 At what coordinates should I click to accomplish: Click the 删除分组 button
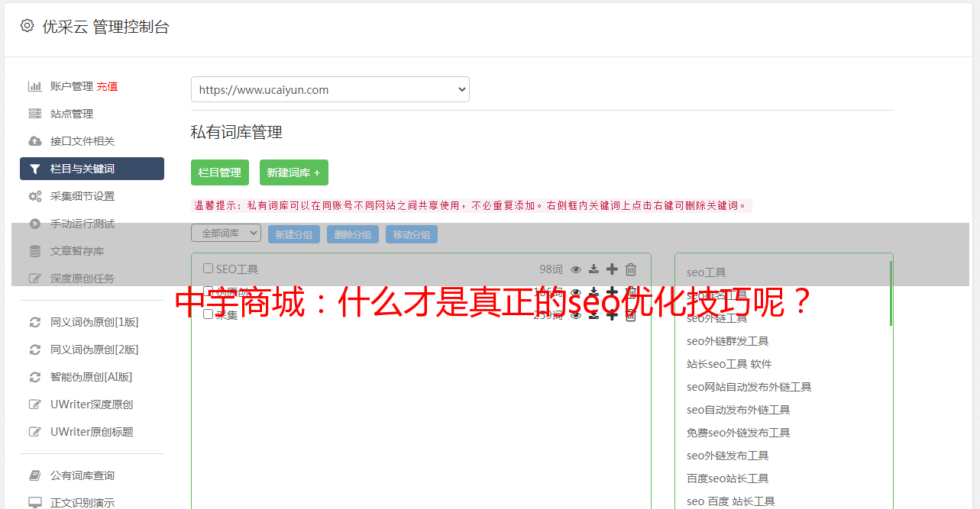pos(353,234)
